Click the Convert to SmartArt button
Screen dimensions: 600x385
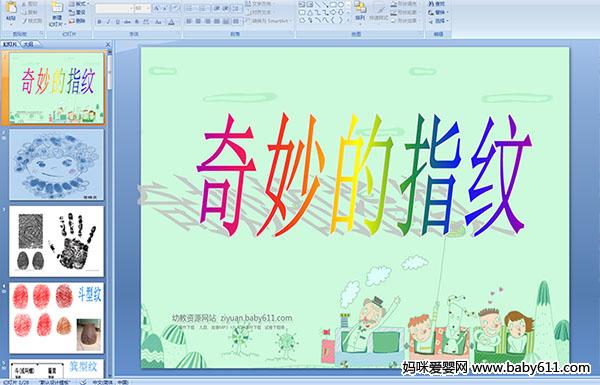point(269,21)
